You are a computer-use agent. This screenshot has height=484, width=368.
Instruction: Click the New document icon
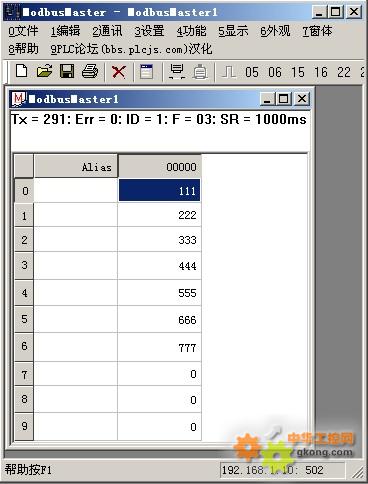coord(22,71)
